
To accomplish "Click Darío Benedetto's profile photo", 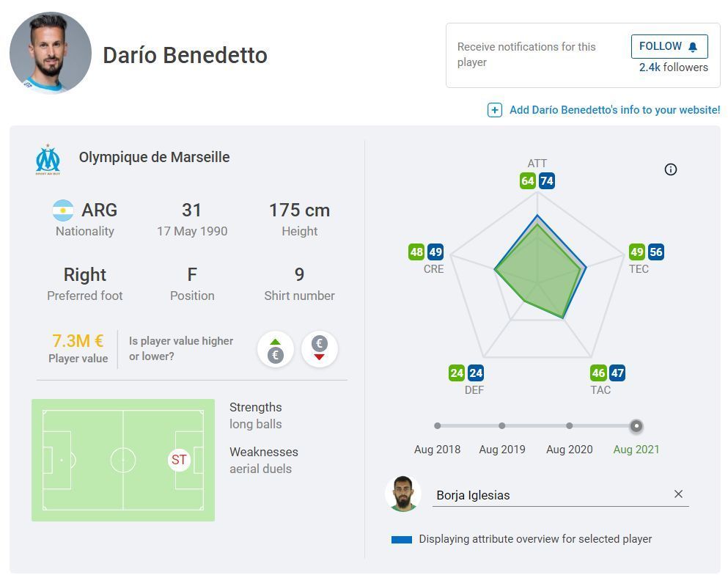I will coord(51,53).
